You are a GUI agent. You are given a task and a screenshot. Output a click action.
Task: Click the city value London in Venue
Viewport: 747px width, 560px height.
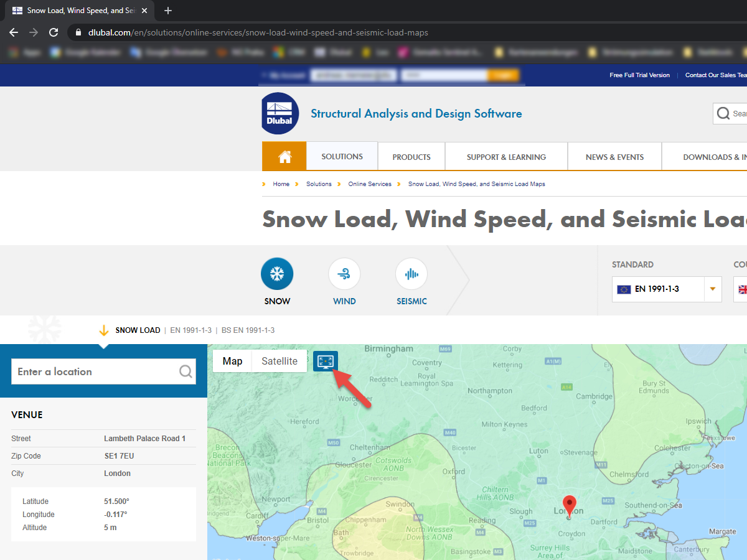pyautogui.click(x=117, y=474)
